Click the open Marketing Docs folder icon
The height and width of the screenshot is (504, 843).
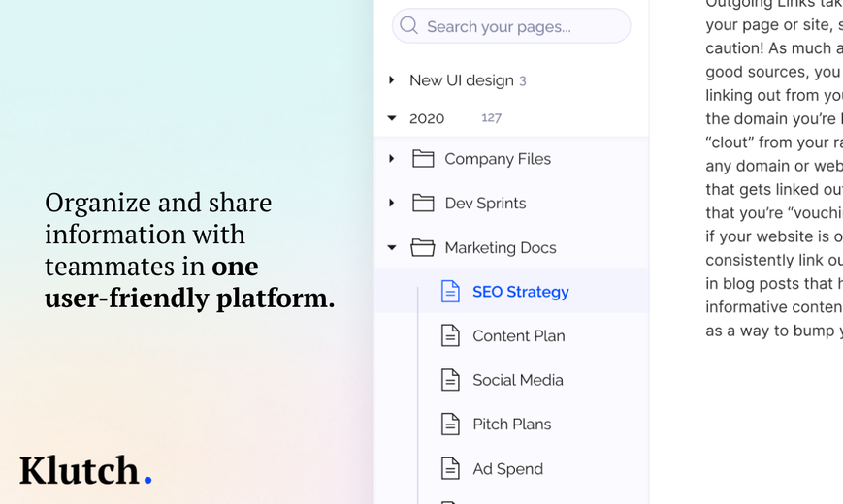pos(423,247)
